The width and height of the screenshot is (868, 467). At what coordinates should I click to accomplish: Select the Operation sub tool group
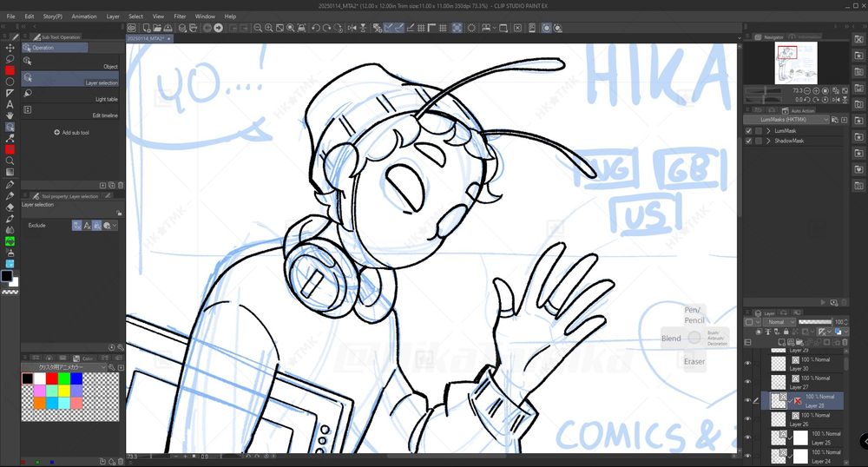tap(54, 48)
